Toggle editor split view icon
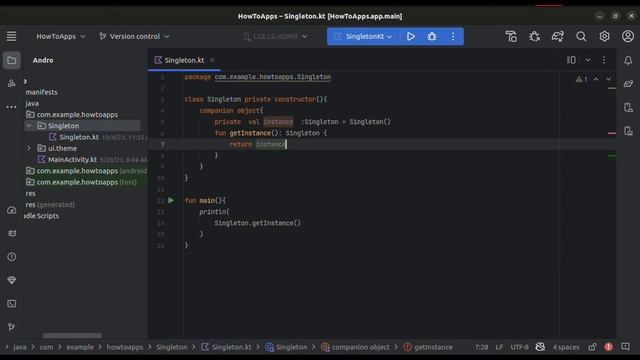Image resolution: width=640 pixels, height=360 pixels. (x=571, y=60)
